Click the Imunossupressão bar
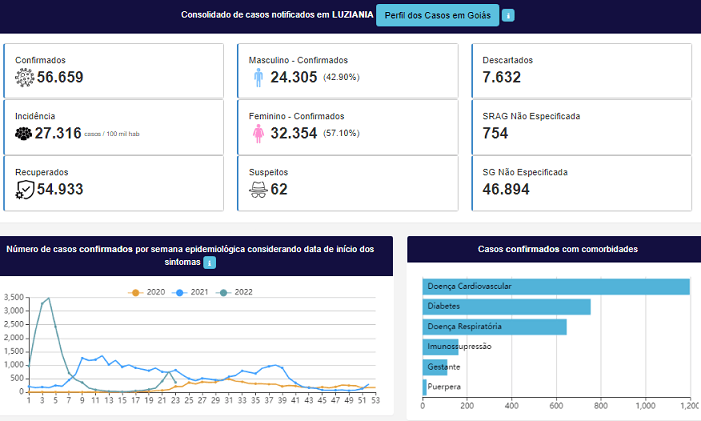The height and width of the screenshot is (421, 701). tap(440, 347)
